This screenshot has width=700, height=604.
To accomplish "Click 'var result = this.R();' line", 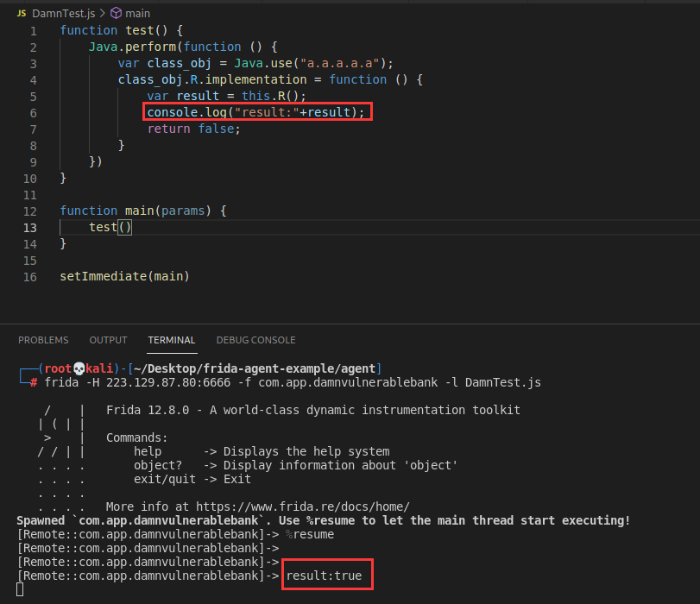I will click(226, 96).
